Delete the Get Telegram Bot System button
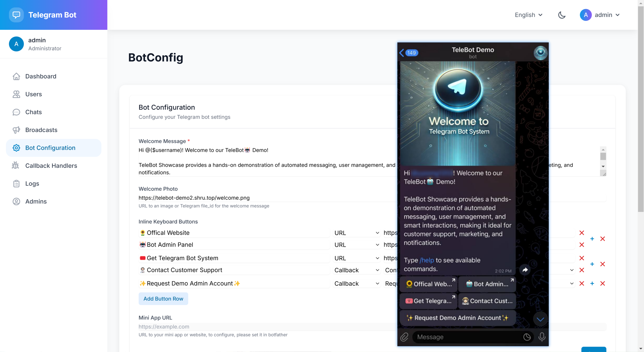Screen dimensions: 644x352 tap(581, 258)
